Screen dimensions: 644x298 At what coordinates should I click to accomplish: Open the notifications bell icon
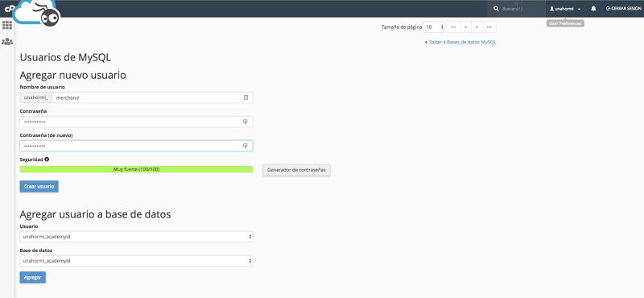coord(593,8)
